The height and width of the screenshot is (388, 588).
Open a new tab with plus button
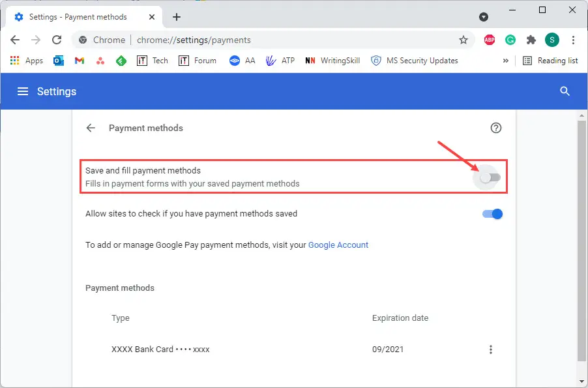pyautogui.click(x=177, y=17)
